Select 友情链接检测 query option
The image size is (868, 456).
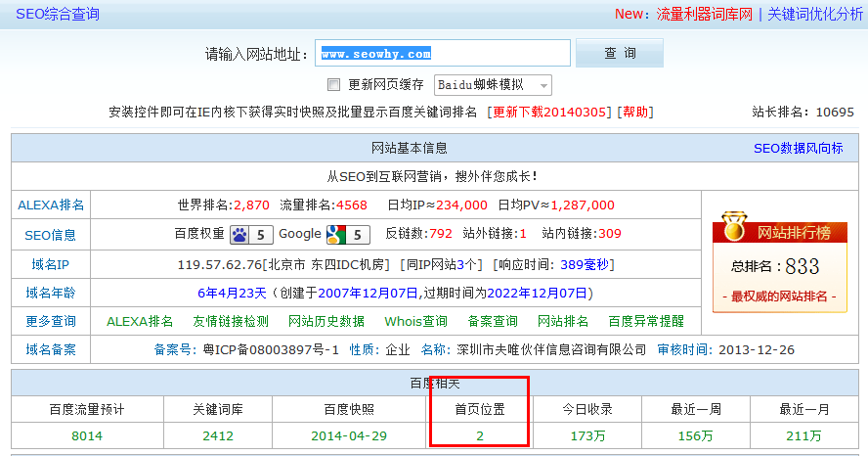231,321
